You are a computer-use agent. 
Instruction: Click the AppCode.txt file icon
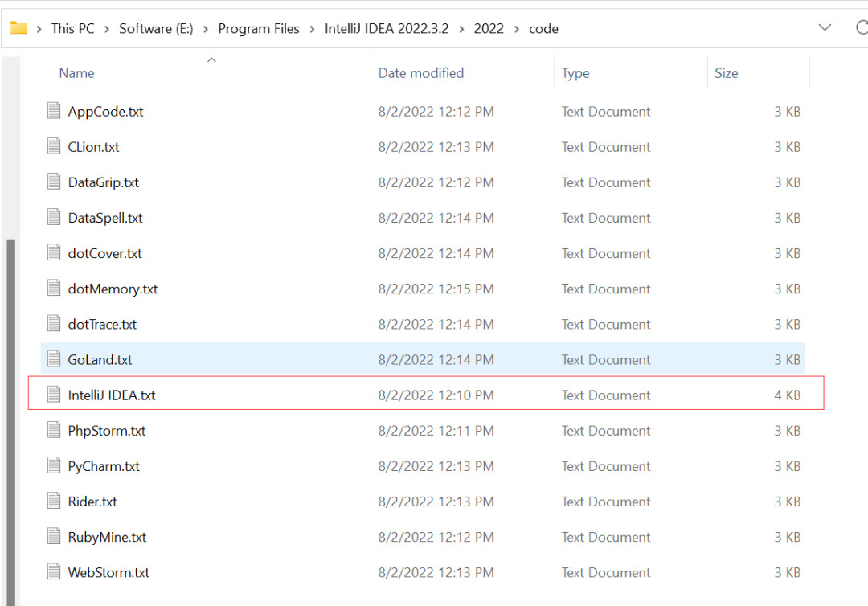click(54, 111)
